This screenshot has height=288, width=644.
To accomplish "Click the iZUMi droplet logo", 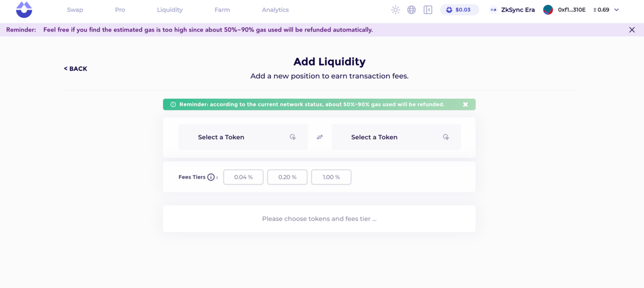I will [x=24, y=9].
